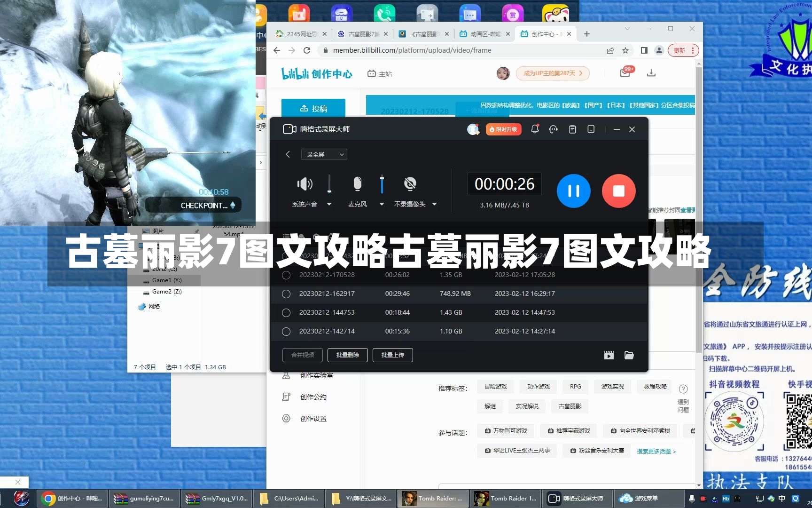The image size is (812, 508).
Task: Switch to 2345网址导航 browser tab
Action: [x=301, y=34]
